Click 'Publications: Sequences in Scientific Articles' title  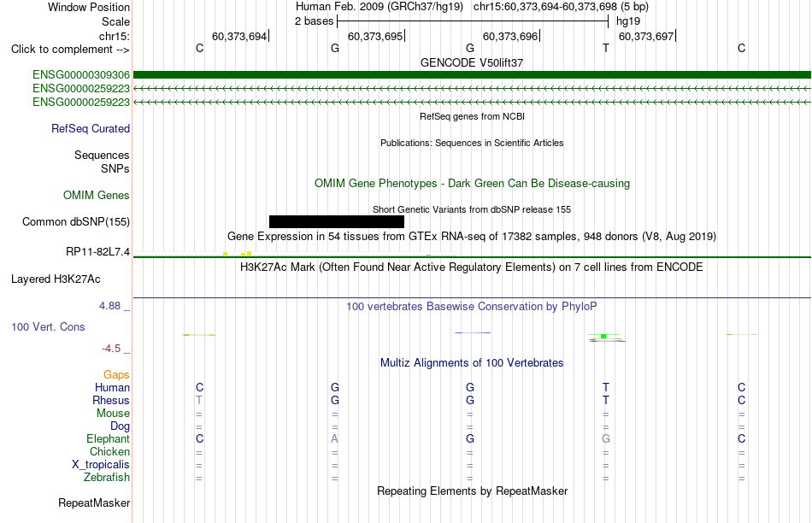472,143
